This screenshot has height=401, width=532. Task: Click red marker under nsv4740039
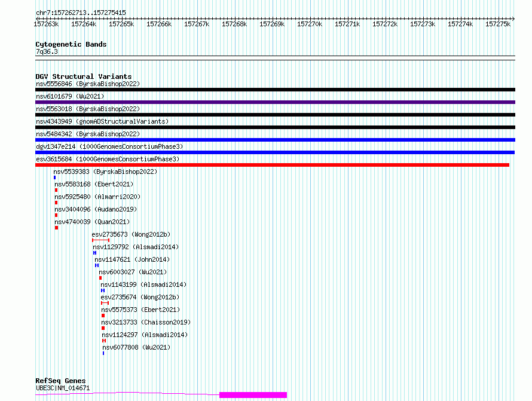[x=56, y=228]
